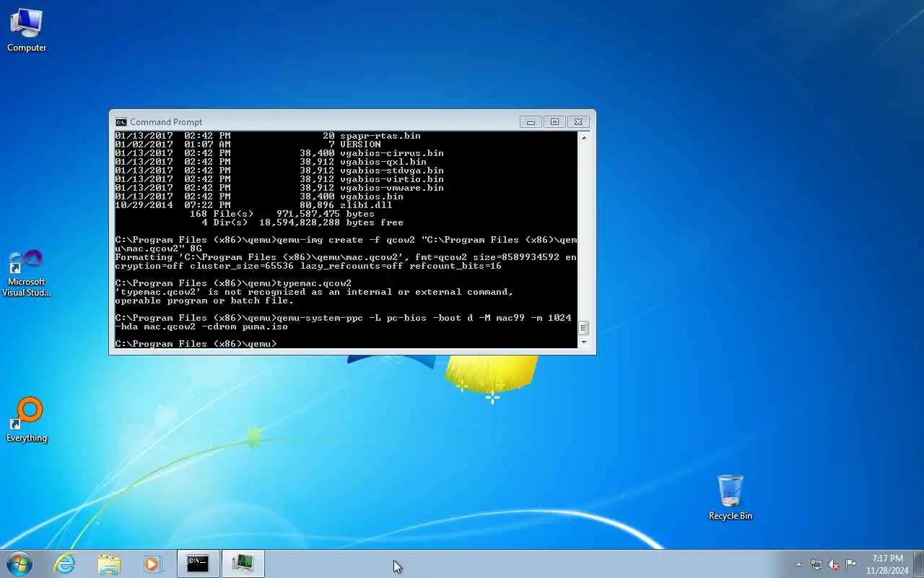The height and width of the screenshot is (578, 924).
Task: Click the Command Prompt scrollbar up arrow
Action: (584, 137)
